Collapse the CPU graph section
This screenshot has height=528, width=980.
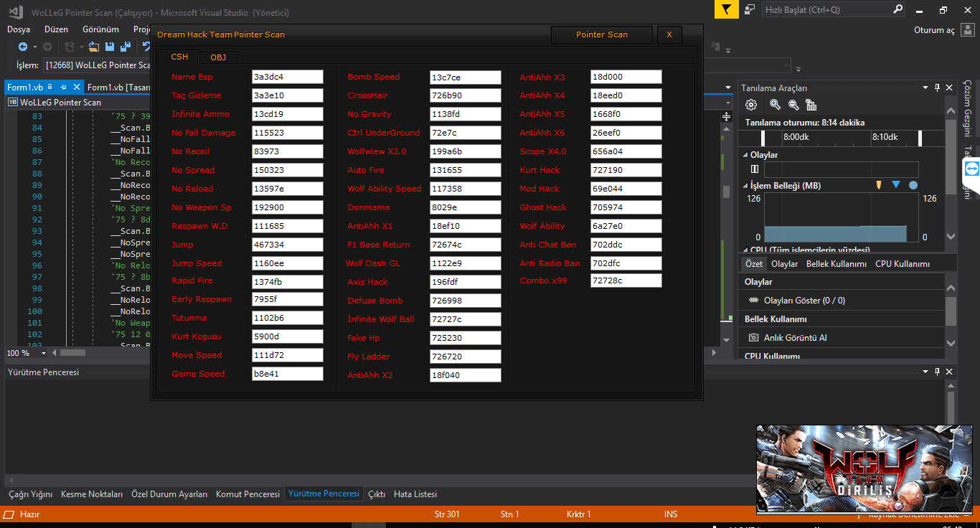pos(745,250)
